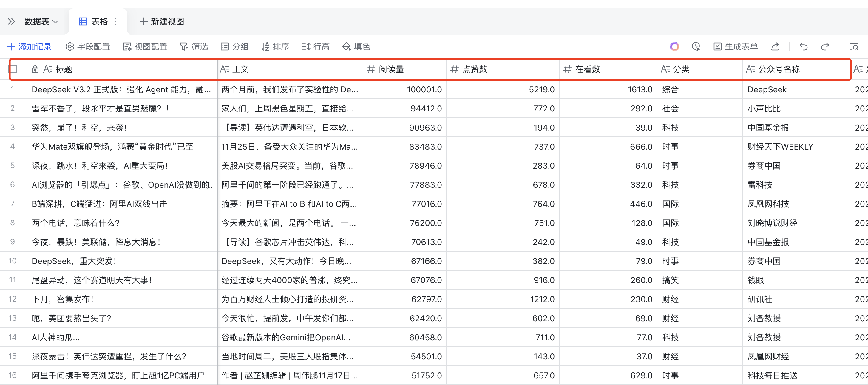Undo the last change
The image size is (868, 385).
(804, 46)
